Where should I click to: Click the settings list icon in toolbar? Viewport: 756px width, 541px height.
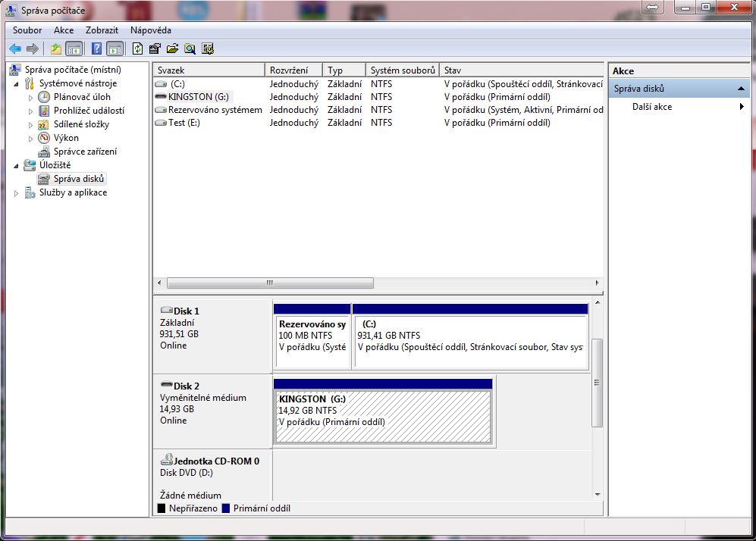(208, 48)
